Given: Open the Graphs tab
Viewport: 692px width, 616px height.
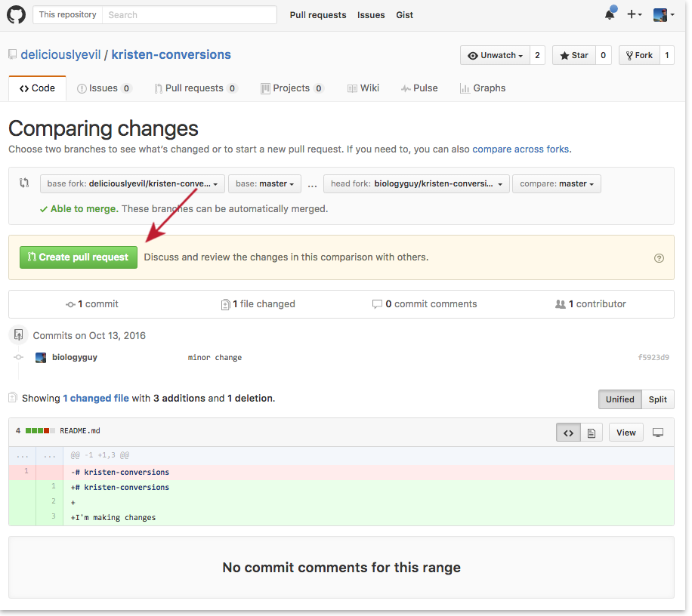Looking at the screenshot, I should (483, 88).
